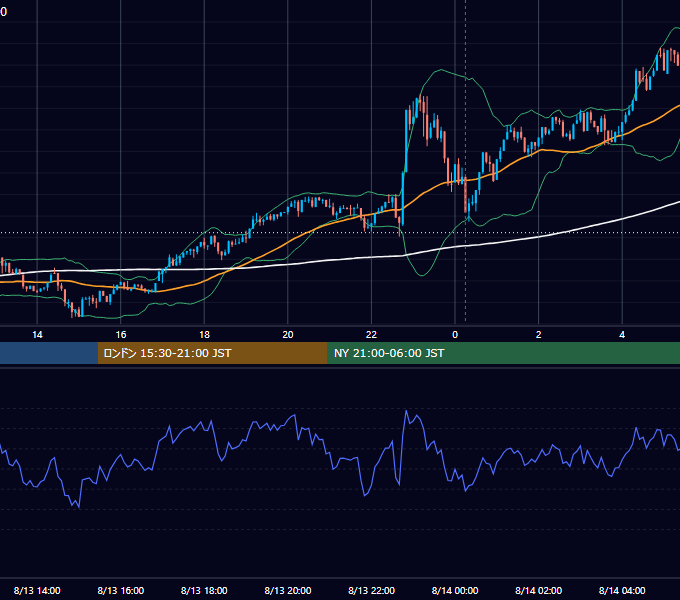
Task: Click the '8/13 22:00' date label
Action: (371, 590)
